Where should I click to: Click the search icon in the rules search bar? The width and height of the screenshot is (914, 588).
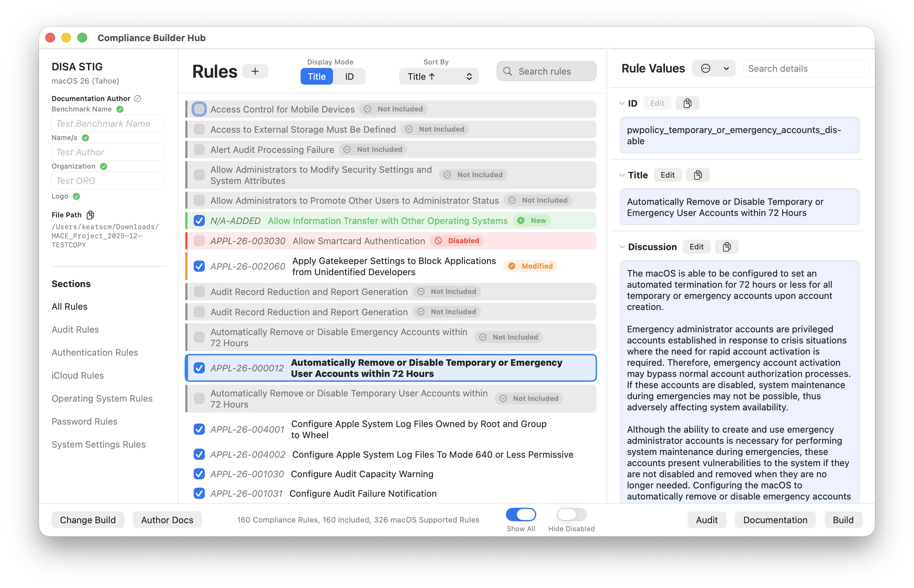508,71
